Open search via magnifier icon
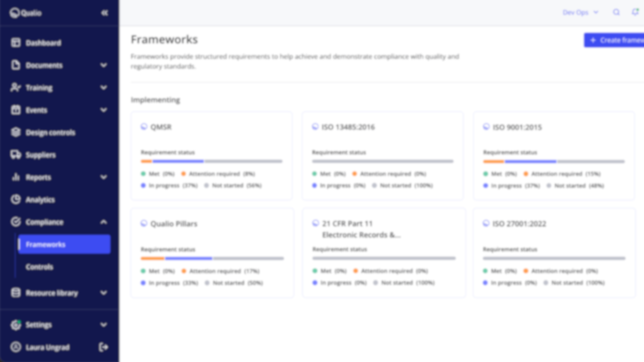Image resolution: width=644 pixels, height=362 pixels. (x=616, y=12)
